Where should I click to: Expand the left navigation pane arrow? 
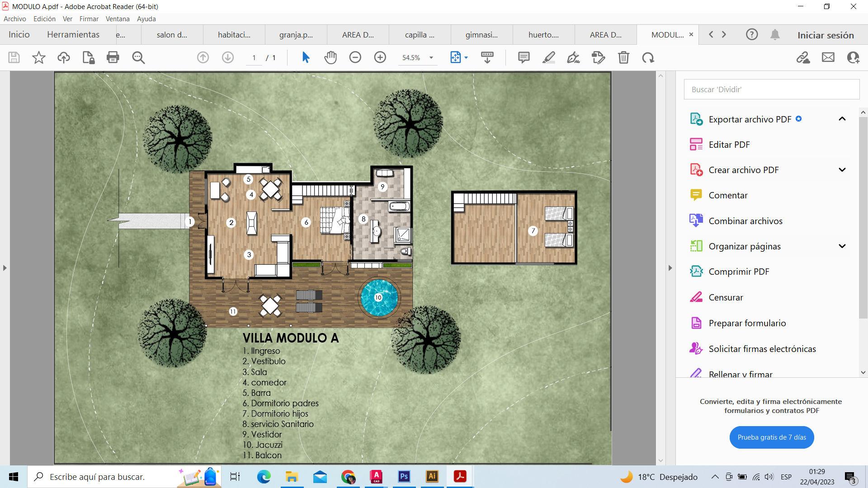pyautogui.click(x=5, y=268)
